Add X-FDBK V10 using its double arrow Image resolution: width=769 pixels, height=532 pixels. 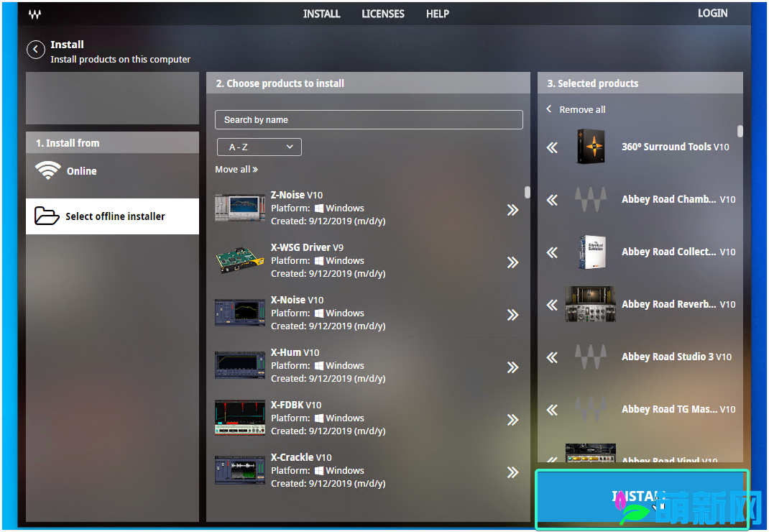(512, 420)
